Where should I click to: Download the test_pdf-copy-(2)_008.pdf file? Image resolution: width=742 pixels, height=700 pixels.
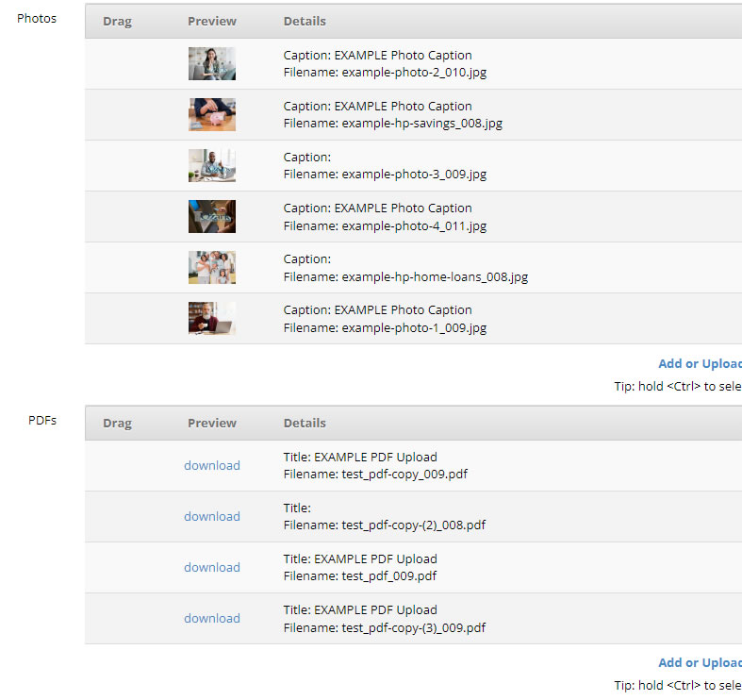coord(212,516)
